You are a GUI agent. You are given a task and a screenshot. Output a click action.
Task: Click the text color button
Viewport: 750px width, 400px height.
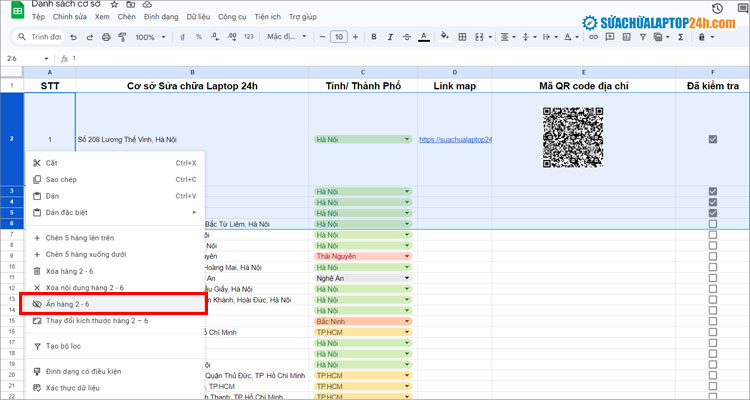pyautogui.click(x=423, y=37)
